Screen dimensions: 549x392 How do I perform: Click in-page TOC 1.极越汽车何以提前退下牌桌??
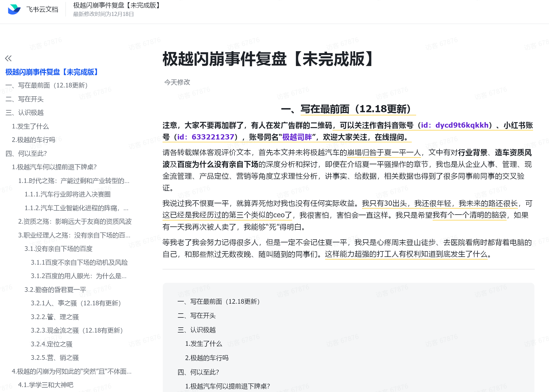227,386
